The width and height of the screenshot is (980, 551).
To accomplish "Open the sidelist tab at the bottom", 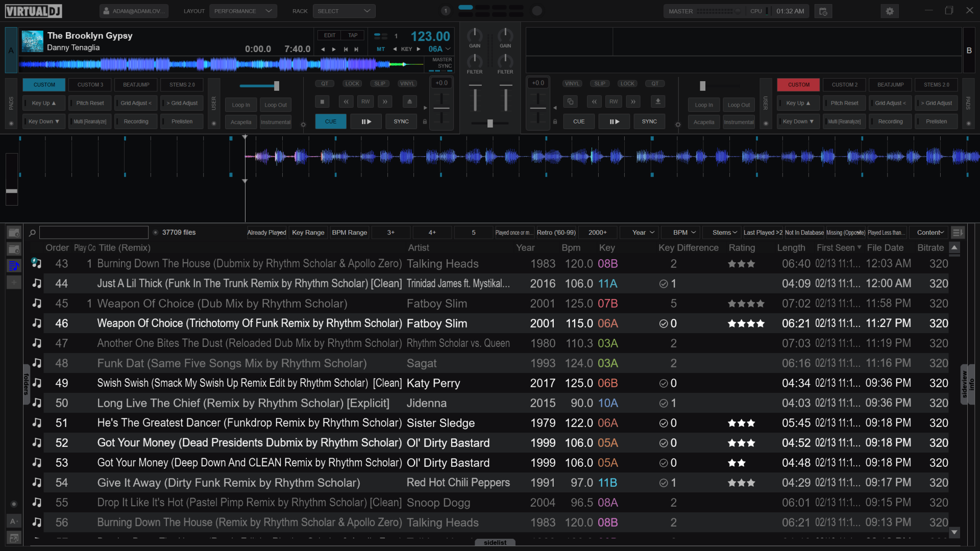I will tap(495, 543).
